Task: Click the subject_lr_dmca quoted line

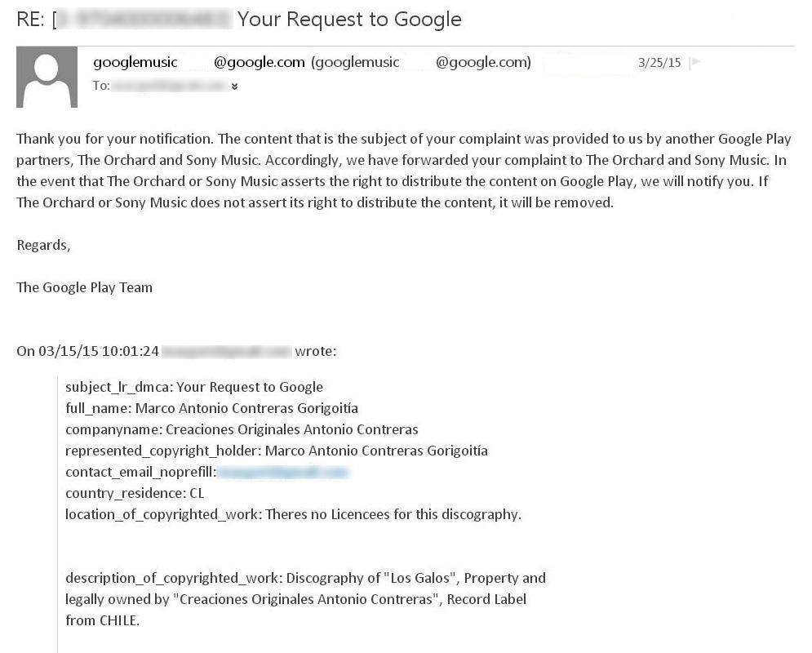Action: point(194,387)
